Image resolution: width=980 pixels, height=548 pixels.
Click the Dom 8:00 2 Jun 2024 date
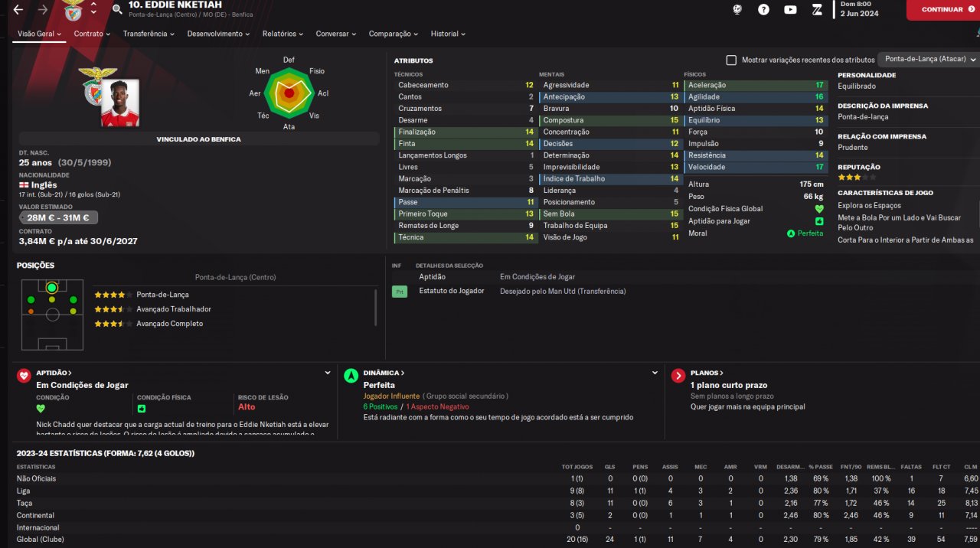pos(859,9)
